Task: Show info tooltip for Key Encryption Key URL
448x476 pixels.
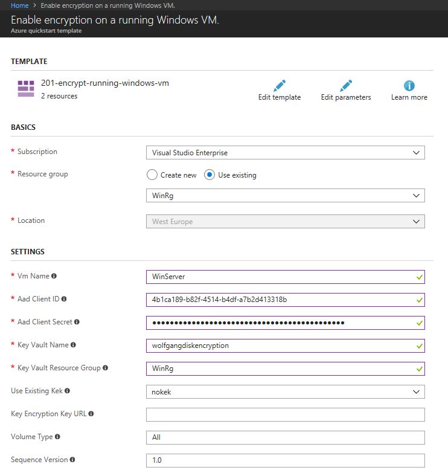Action: click(x=91, y=414)
